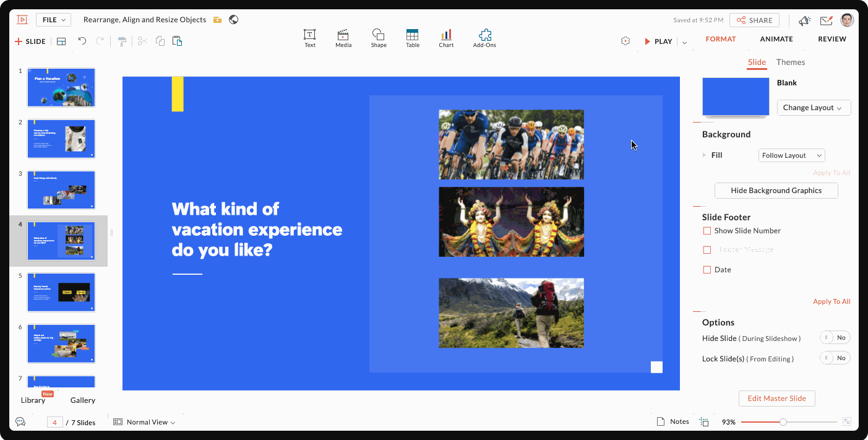The image size is (868, 440).
Task: Insert a Table
Action: (x=413, y=38)
